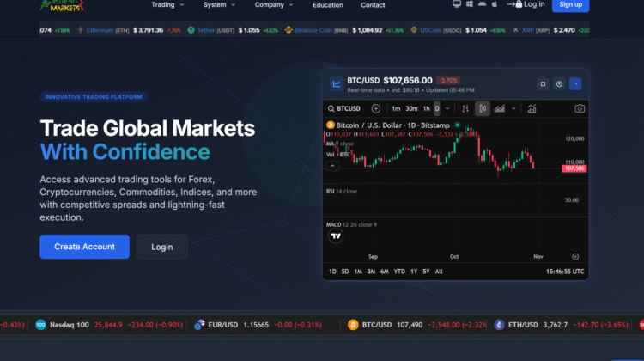Click the chart snapshot camera icon

[580, 108]
